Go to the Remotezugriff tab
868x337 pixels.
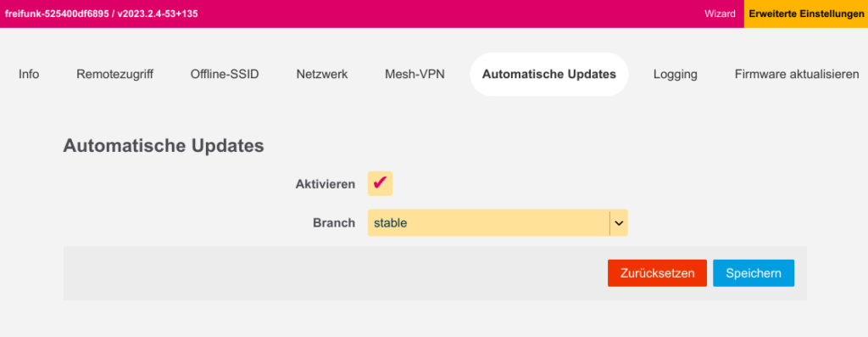click(x=114, y=74)
